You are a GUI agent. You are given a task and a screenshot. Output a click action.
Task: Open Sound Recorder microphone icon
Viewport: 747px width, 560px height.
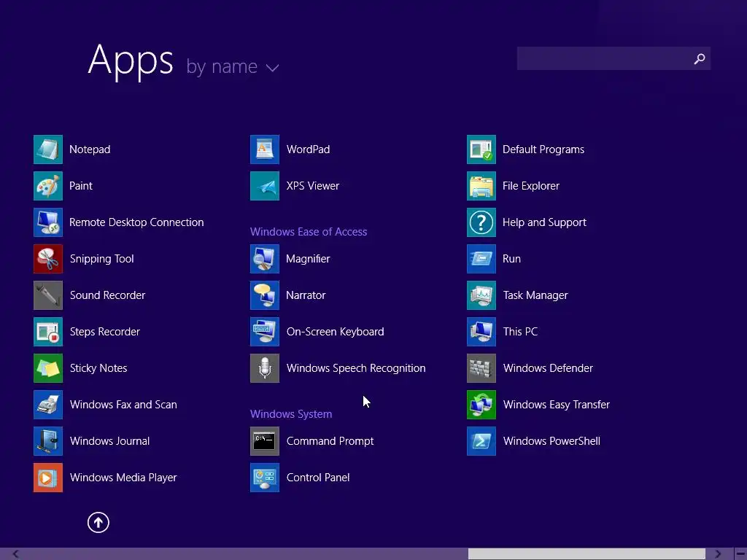48,295
